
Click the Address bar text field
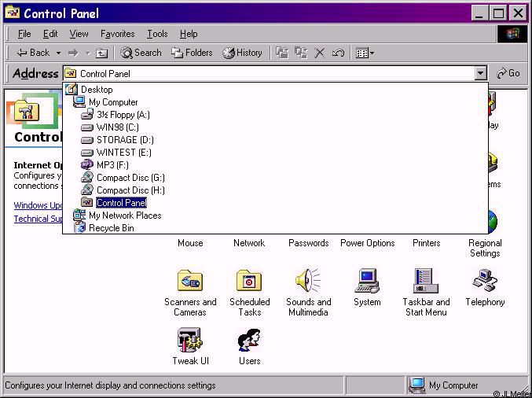click(x=268, y=73)
